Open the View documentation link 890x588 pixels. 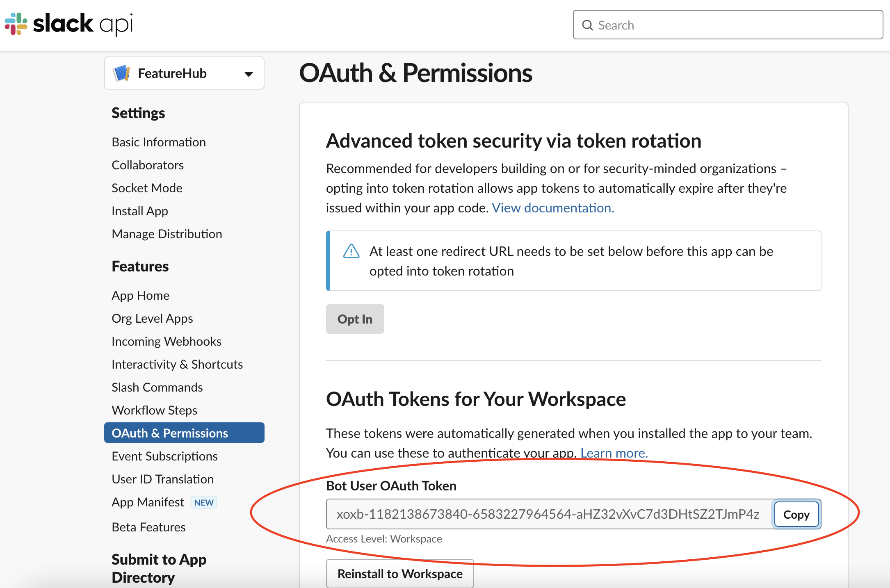(552, 208)
